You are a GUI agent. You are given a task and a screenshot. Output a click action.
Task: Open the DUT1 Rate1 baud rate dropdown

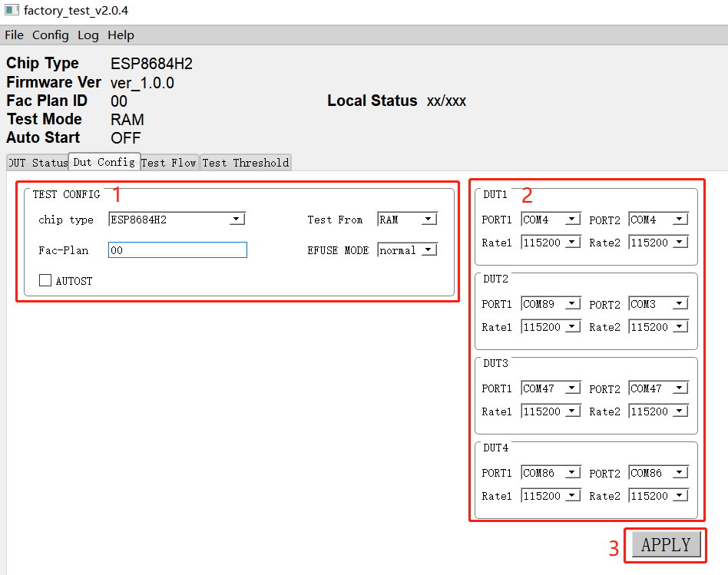pos(571,242)
